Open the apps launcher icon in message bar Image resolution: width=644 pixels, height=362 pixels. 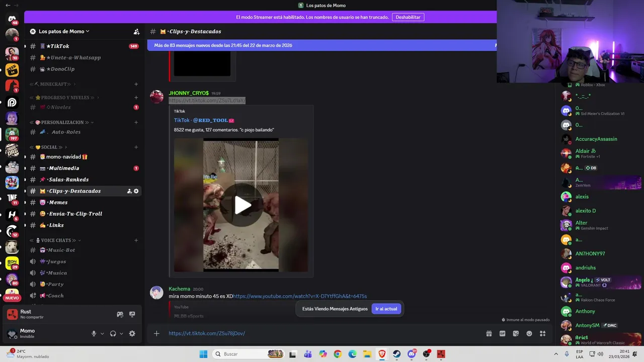coord(542,333)
